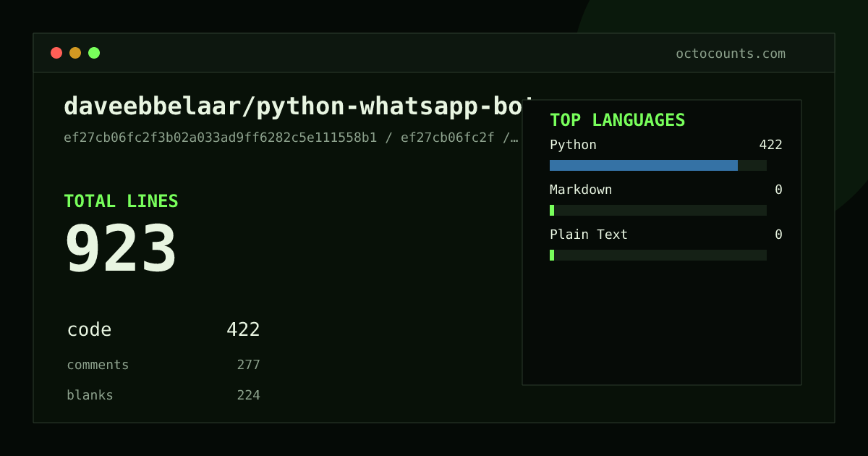Select the code count 422 in the totals list

(x=243, y=330)
